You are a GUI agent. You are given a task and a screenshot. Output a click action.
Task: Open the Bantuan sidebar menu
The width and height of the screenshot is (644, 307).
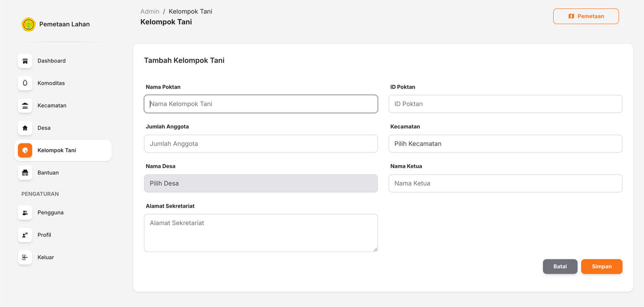[x=63, y=172]
